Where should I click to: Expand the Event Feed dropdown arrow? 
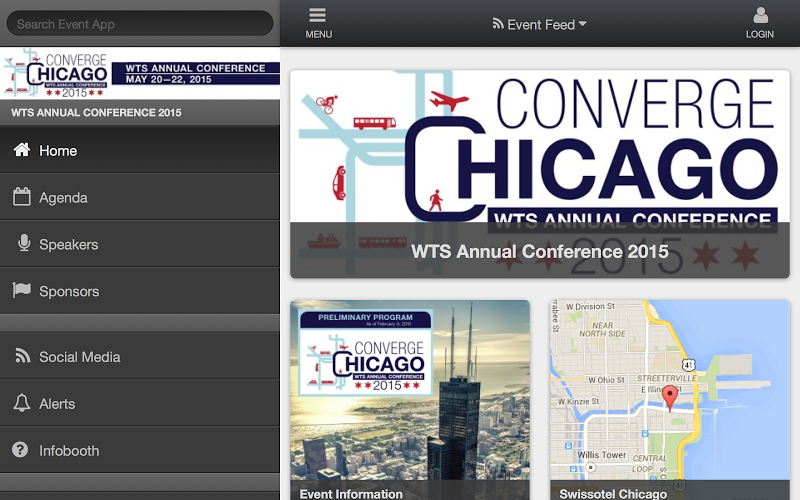[583, 23]
